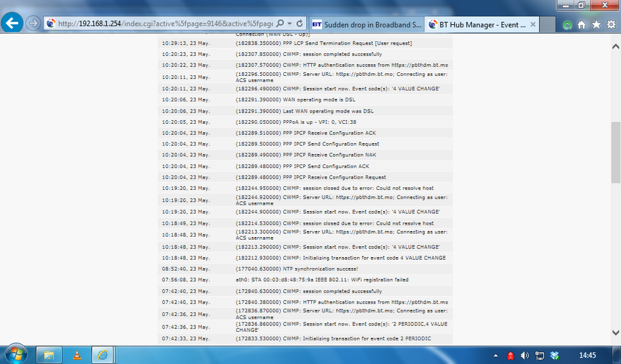Screen dimensions: 621x364
Task: Open Windows Explorer from the taskbar
Action: pyautogui.click(x=49, y=355)
